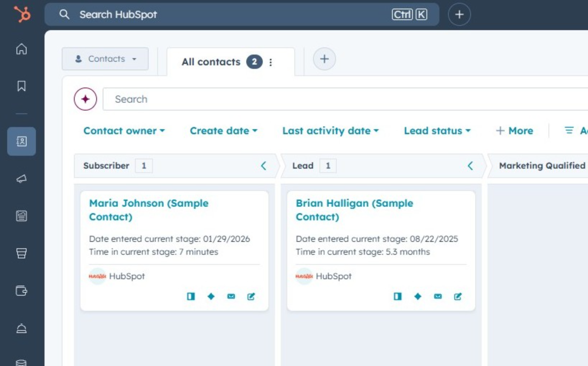Click More filters option
Viewport: 588px width, 366px height.
514,131
